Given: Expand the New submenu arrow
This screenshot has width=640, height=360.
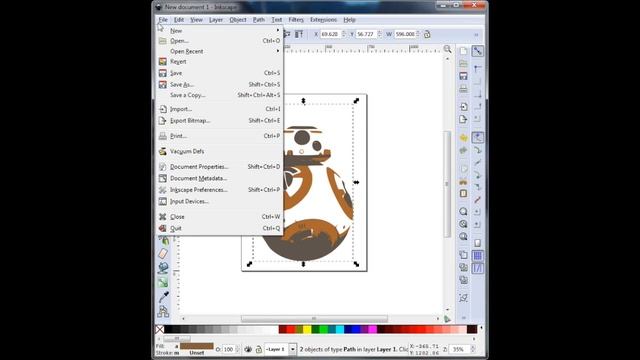Looking at the screenshot, I should point(278,30).
